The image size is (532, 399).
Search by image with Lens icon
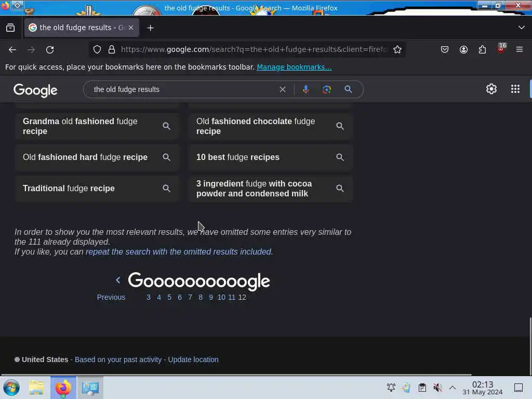[327, 89]
